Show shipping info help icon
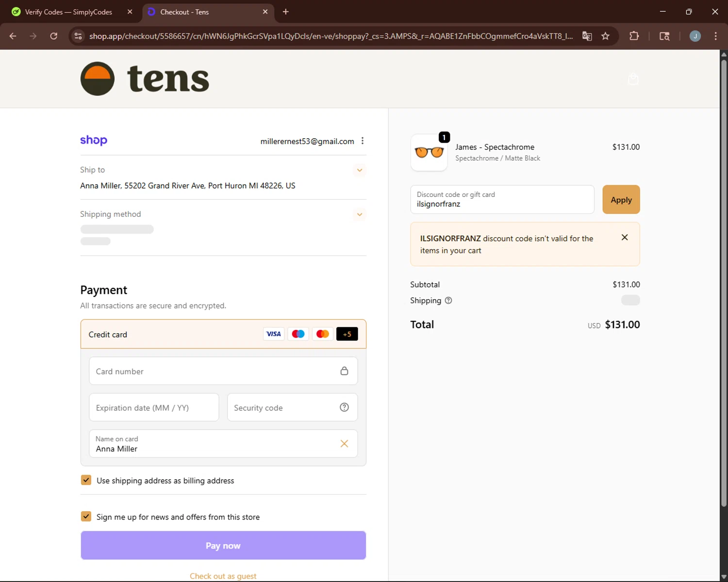The width and height of the screenshot is (728, 582). pyautogui.click(x=448, y=300)
